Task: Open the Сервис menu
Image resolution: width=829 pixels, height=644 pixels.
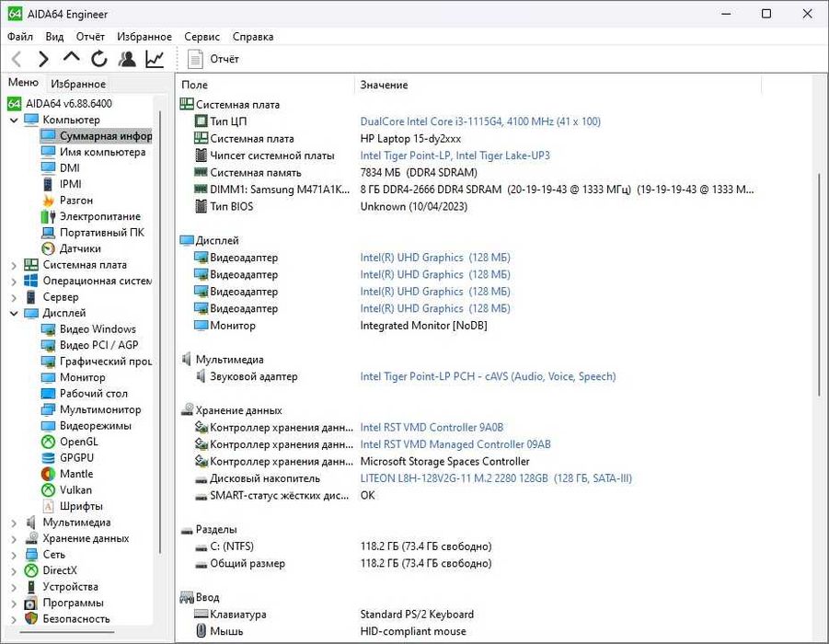Action: coord(202,37)
